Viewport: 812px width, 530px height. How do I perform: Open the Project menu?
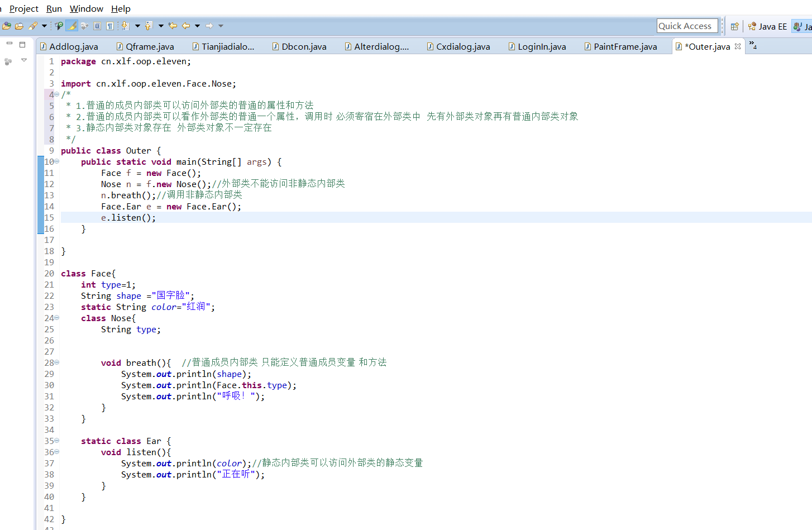point(24,8)
